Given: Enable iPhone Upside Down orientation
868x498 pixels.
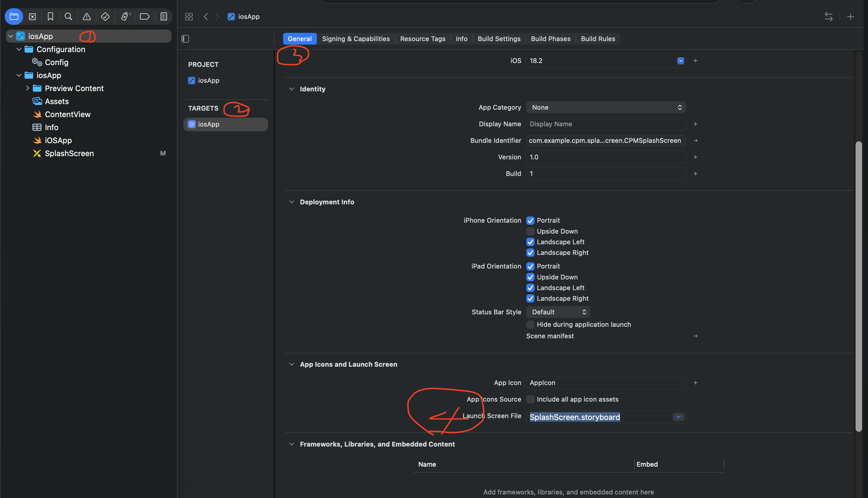Looking at the screenshot, I should pos(530,231).
